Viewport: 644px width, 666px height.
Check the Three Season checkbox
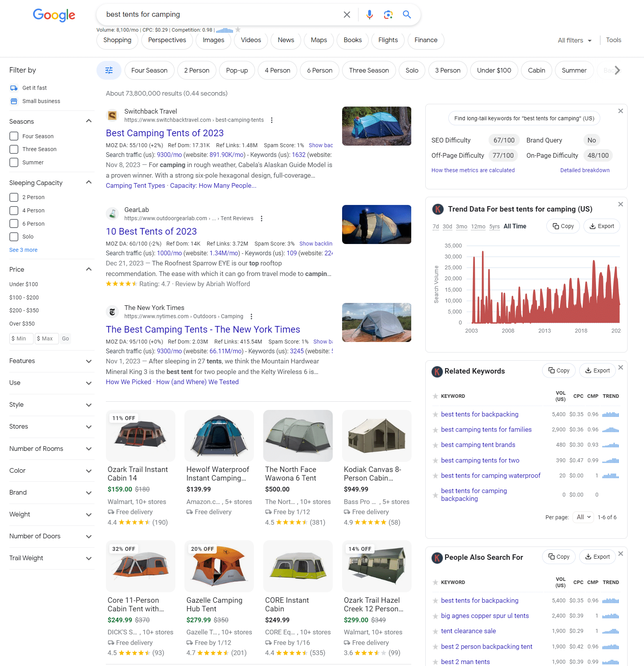pos(14,149)
